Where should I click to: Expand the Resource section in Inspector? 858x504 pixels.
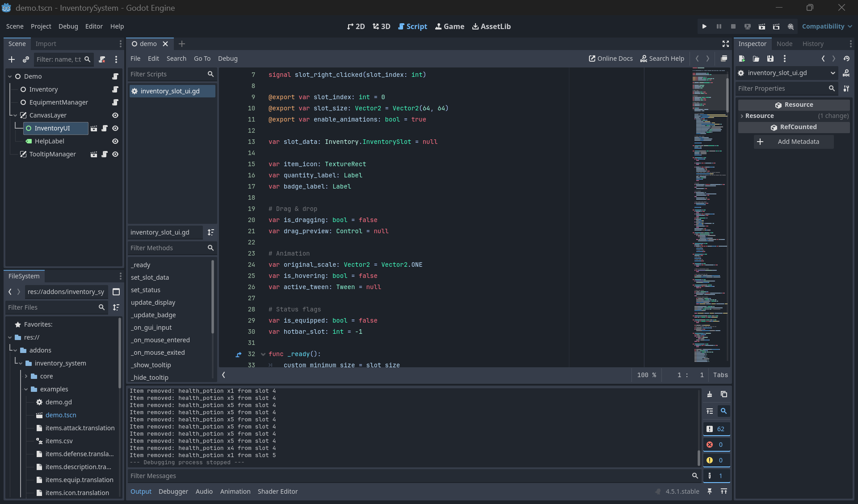(x=760, y=116)
